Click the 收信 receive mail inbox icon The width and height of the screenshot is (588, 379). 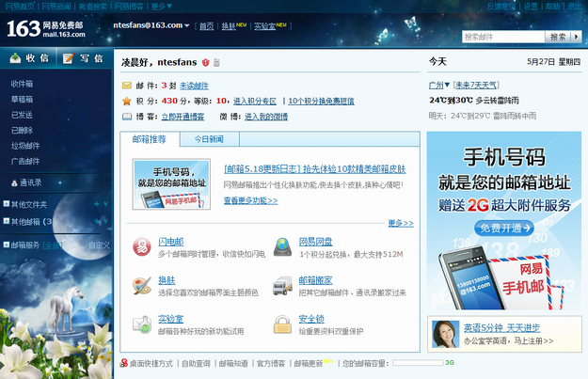tap(15, 58)
